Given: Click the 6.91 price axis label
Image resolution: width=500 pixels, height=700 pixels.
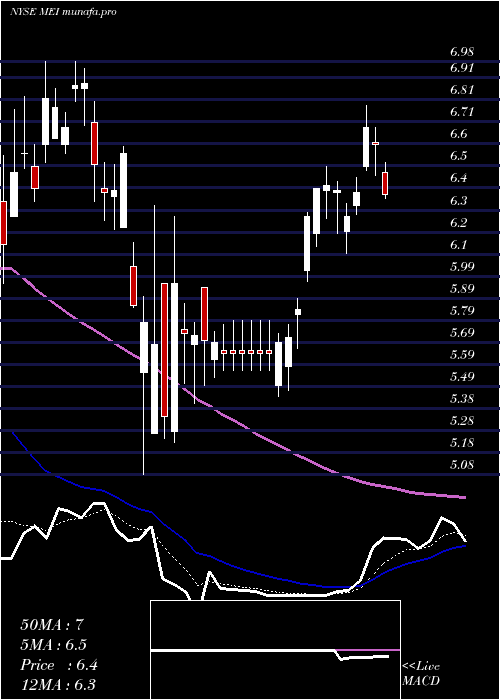Looking at the screenshot, I should pos(462,68).
